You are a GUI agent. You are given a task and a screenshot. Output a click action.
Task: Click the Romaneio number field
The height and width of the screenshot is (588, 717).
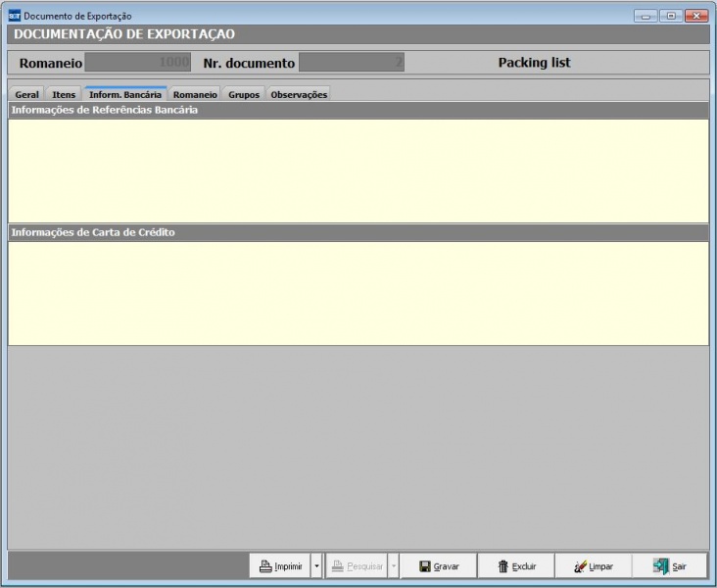coord(138,63)
